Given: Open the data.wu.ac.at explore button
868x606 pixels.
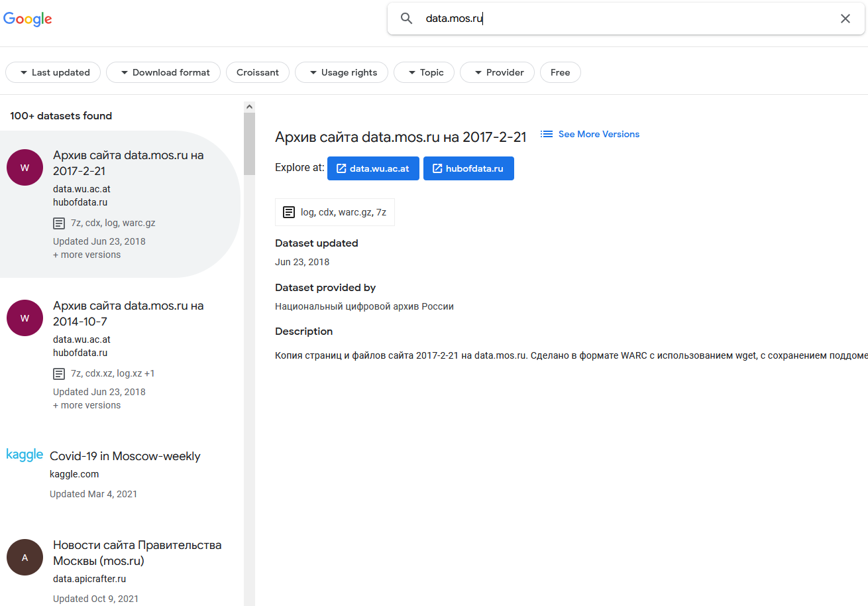Looking at the screenshot, I should [x=373, y=168].
